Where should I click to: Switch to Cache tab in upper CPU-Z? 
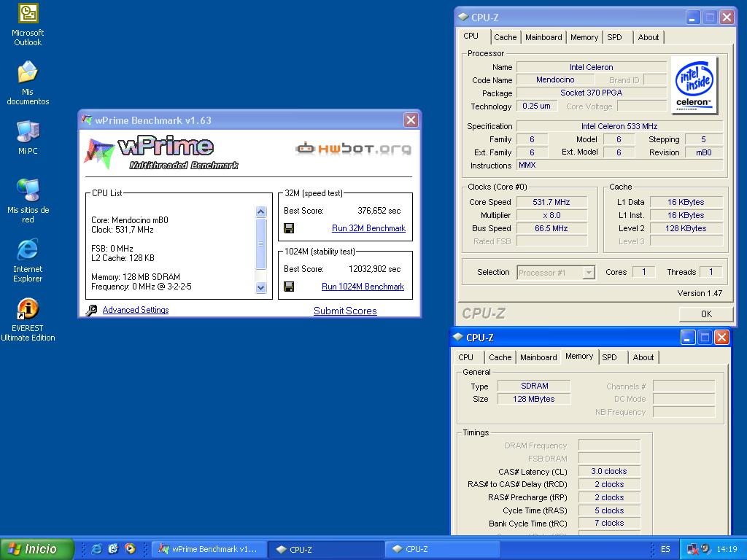click(x=505, y=37)
